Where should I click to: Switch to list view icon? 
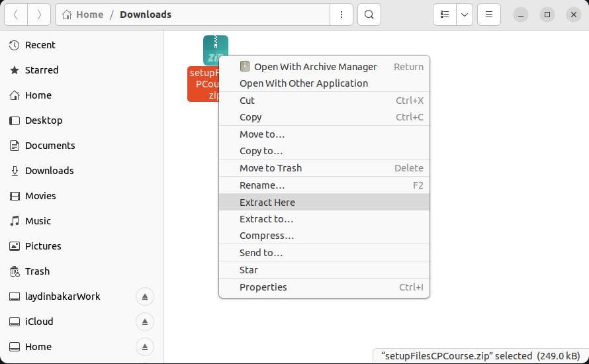[445, 15]
